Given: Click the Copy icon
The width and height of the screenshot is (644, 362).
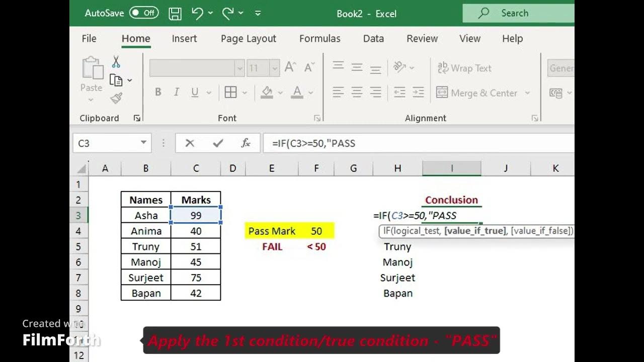Looking at the screenshot, I should click(x=116, y=80).
